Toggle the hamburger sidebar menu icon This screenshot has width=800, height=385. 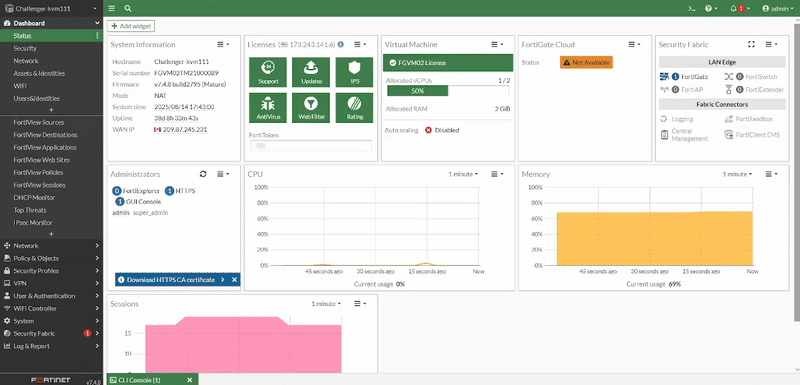pos(112,9)
